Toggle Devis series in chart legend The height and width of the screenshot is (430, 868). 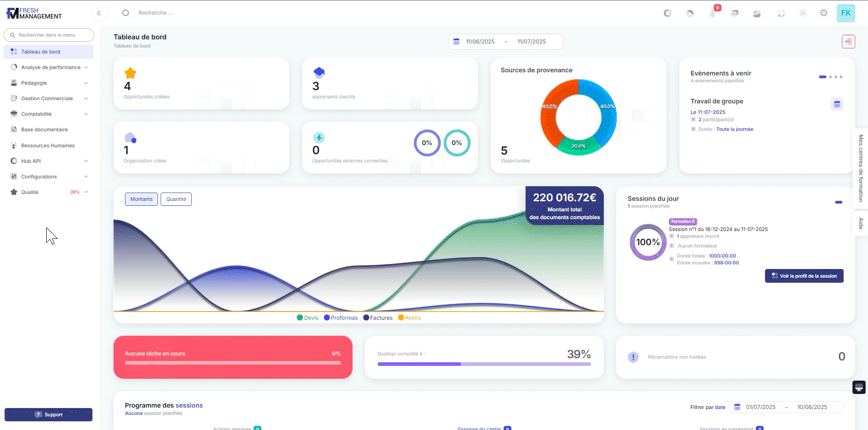308,318
